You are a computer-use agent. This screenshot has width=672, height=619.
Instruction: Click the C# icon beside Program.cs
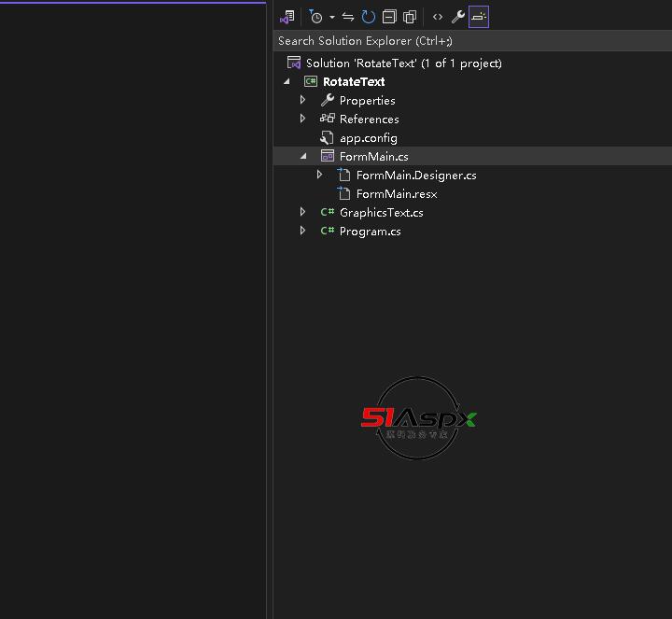[328, 231]
